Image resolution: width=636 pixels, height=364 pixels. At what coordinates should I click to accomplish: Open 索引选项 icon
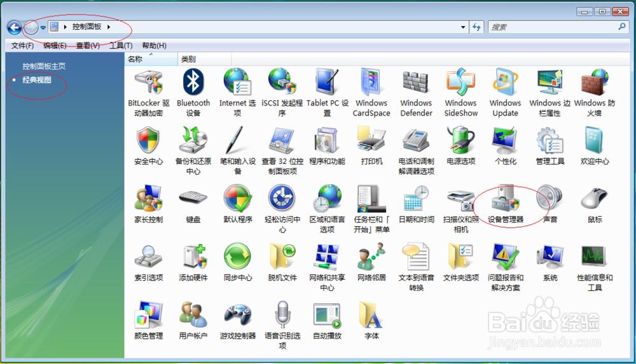148,256
